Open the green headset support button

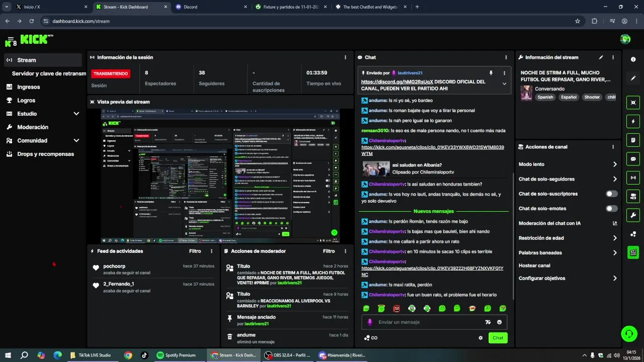[628, 333]
